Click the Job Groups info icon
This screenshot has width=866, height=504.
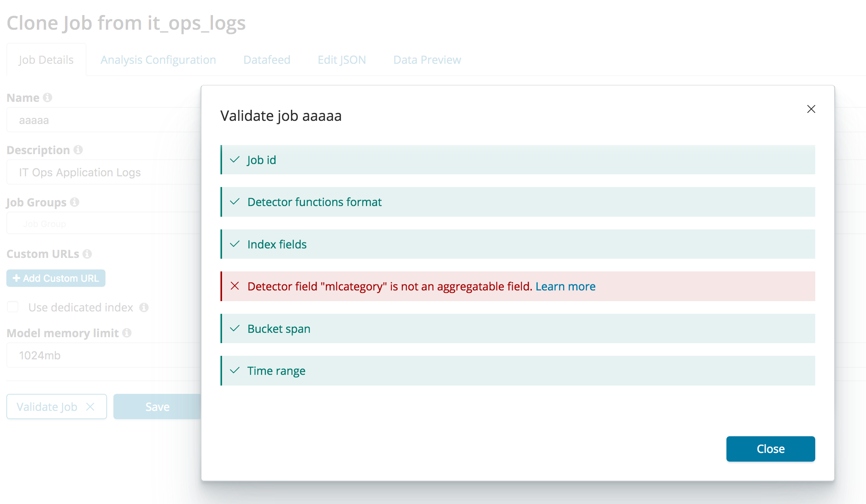pos(74,202)
